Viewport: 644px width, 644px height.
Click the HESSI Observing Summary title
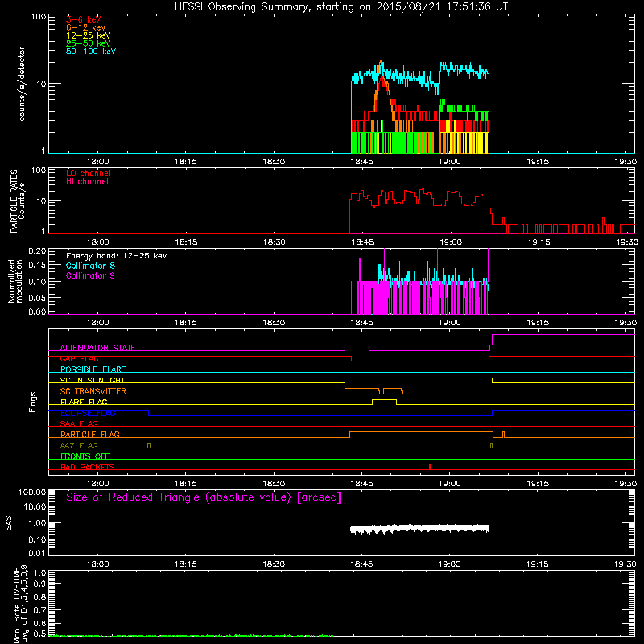click(341, 7)
